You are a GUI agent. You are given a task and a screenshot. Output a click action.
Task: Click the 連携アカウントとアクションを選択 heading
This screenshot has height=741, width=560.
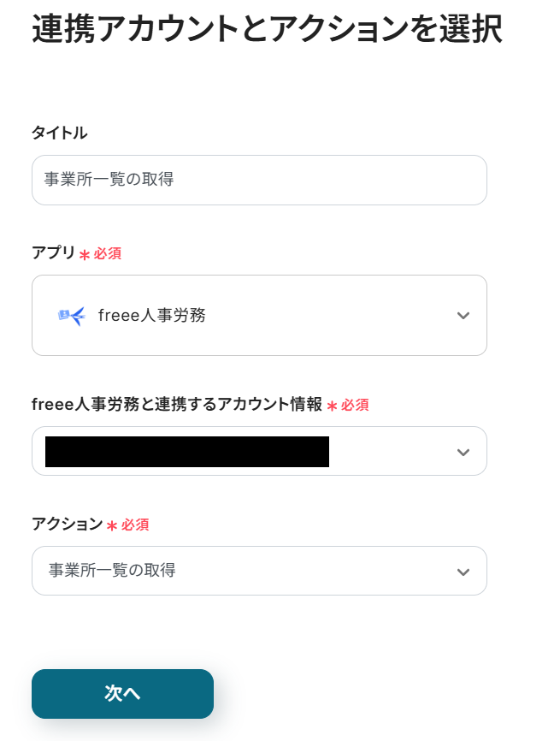(x=267, y=30)
